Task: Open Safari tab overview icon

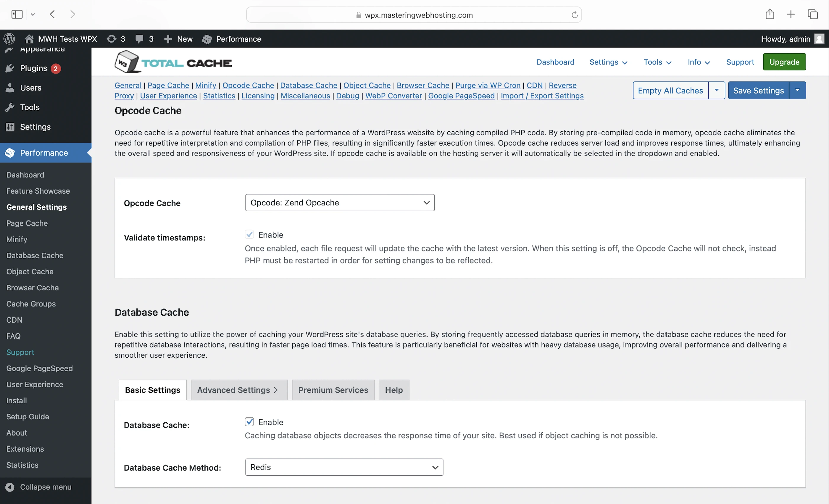Action: (x=812, y=14)
